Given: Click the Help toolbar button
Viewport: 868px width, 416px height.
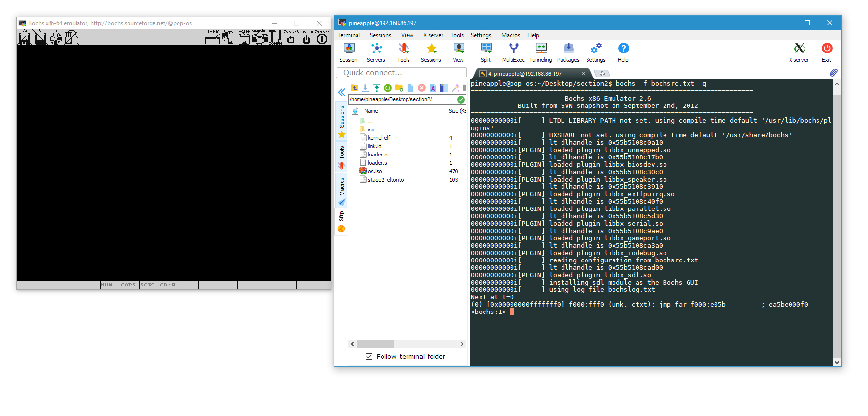Looking at the screenshot, I should [623, 52].
